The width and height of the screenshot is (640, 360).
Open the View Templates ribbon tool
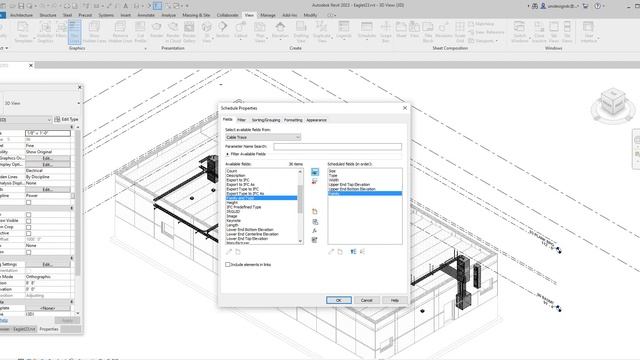pos(23,32)
